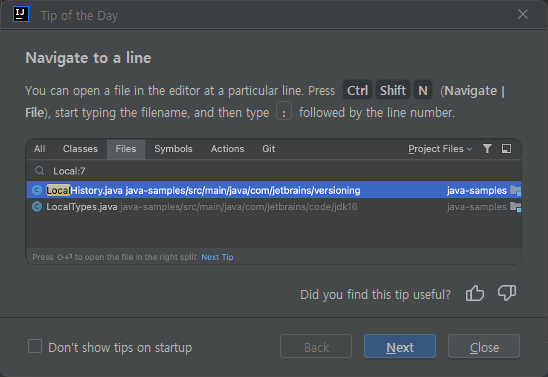Screen dimensions: 548x377
Task: Click the filter funnel icon
Action: [487, 149]
